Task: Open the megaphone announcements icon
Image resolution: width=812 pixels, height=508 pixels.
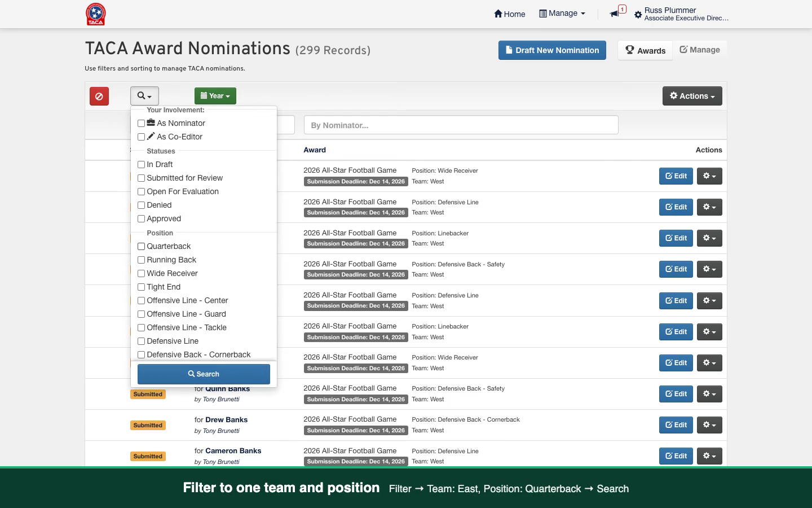Action: tap(615, 14)
